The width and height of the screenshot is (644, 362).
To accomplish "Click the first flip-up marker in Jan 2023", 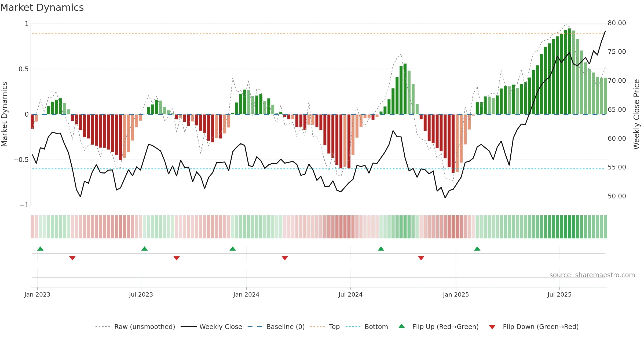I will (40, 249).
